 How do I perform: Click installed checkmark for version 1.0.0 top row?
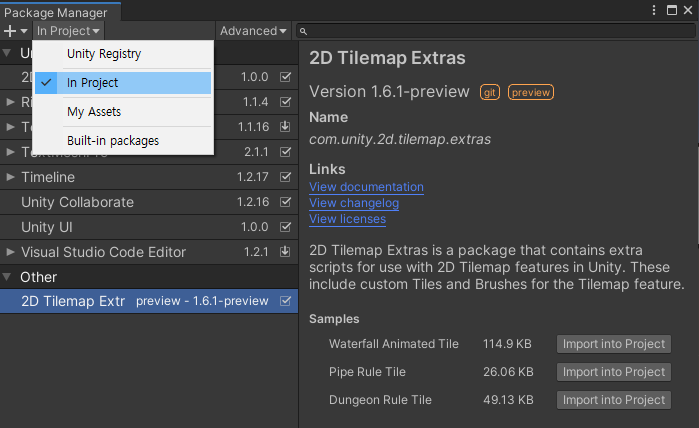click(x=285, y=77)
